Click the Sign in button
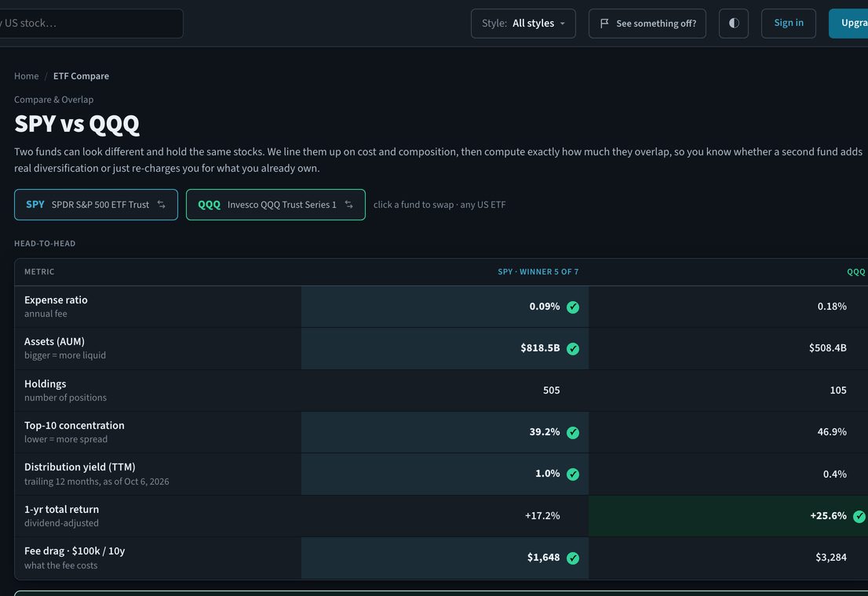This screenshot has height=596, width=868. coord(788,24)
